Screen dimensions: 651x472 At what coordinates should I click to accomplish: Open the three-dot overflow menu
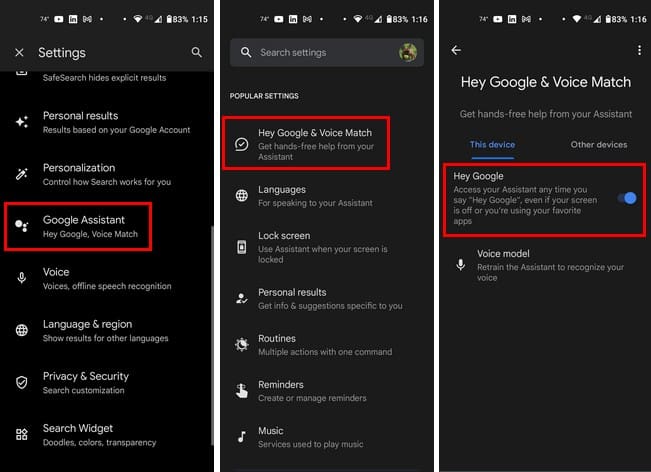(x=639, y=50)
